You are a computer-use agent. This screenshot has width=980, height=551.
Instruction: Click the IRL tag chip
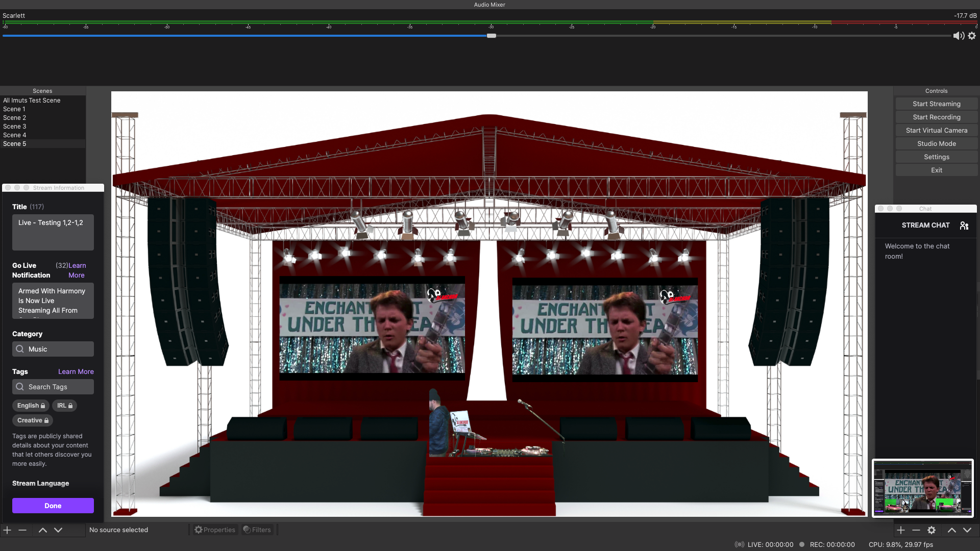click(65, 406)
